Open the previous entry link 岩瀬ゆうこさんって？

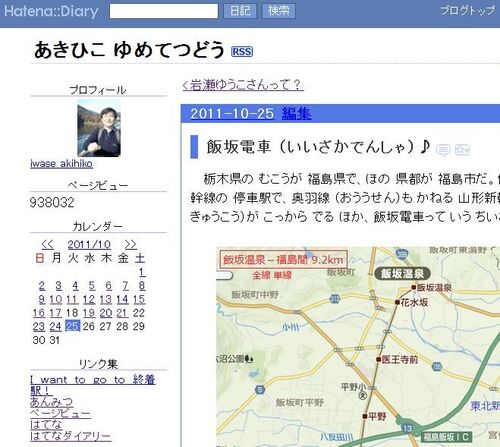point(243,85)
